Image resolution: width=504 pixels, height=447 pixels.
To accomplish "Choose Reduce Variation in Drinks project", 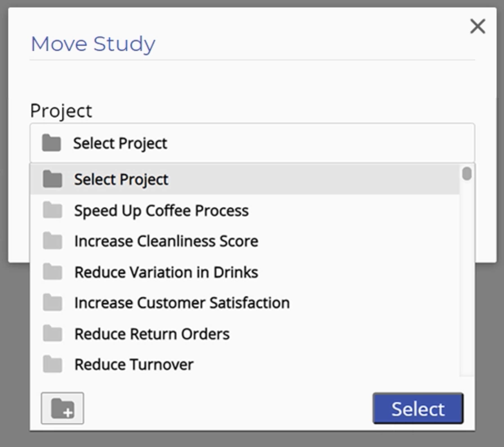I will 166,272.
